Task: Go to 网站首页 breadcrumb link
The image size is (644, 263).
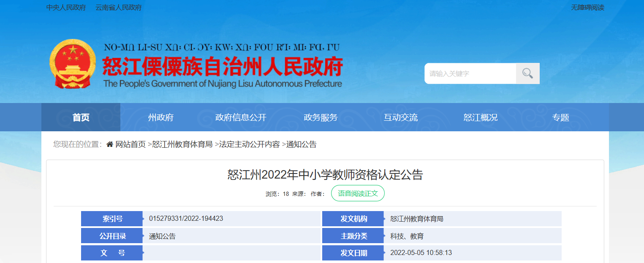Action: pyautogui.click(x=130, y=144)
